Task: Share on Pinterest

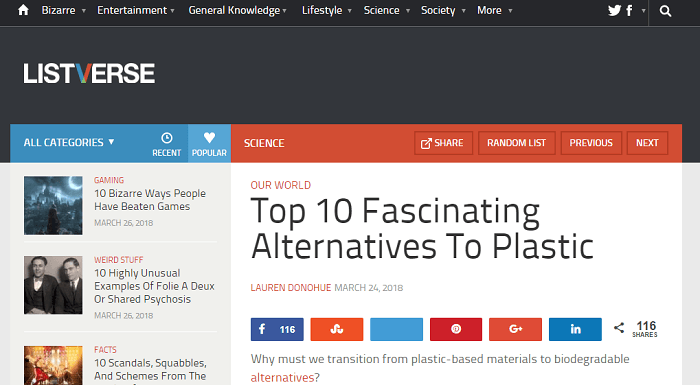Action: pyautogui.click(x=456, y=329)
